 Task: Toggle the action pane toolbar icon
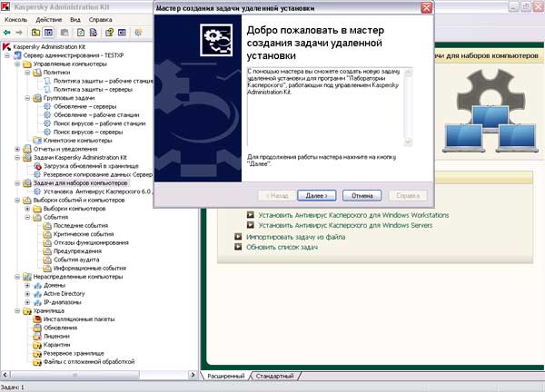(x=122, y=33)
